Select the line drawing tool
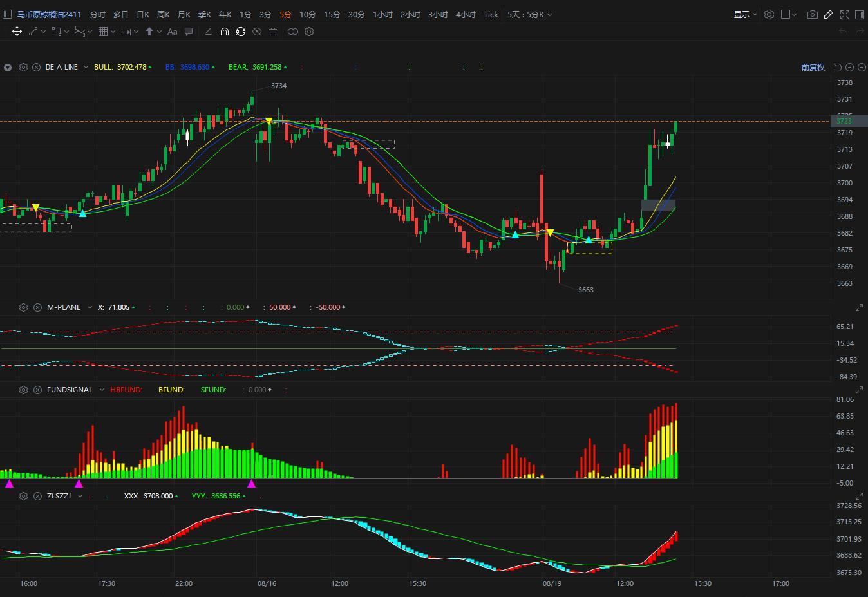The image size is (868, 597). point(33,31)
